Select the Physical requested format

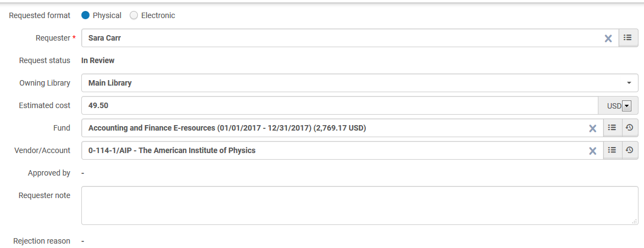[85, 15]
